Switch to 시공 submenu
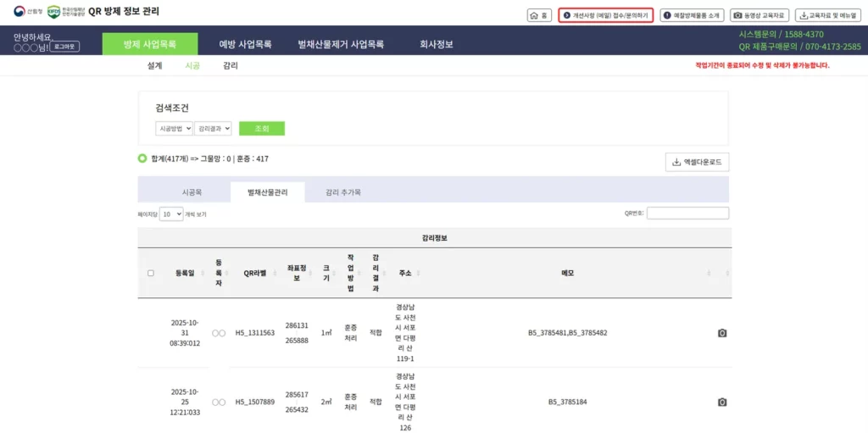Screen dimensions: 868x433 (x=192, y=65)
